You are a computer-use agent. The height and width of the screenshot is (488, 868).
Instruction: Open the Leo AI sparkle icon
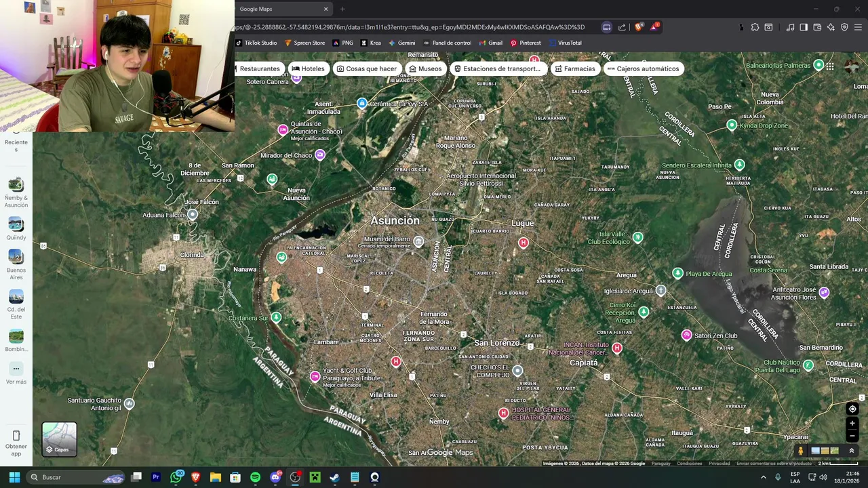(831, 27)
